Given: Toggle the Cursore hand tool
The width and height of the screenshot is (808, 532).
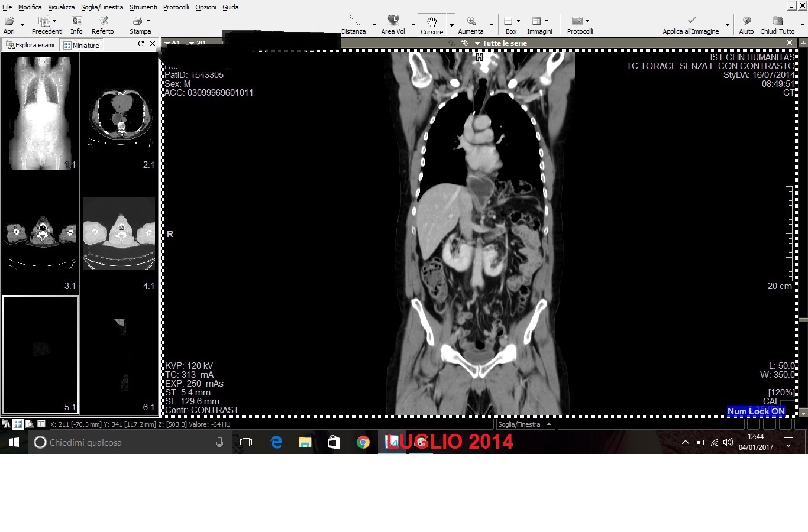Looking at the screenshot, I should click(x=432, y=24).
